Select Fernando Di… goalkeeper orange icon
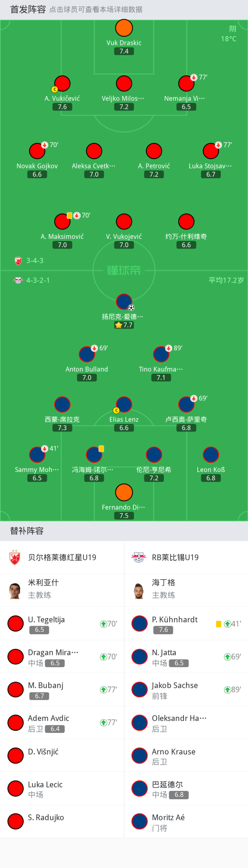This screenshot has height=868, width=248. pyautogui.click(x=124, y=492)
